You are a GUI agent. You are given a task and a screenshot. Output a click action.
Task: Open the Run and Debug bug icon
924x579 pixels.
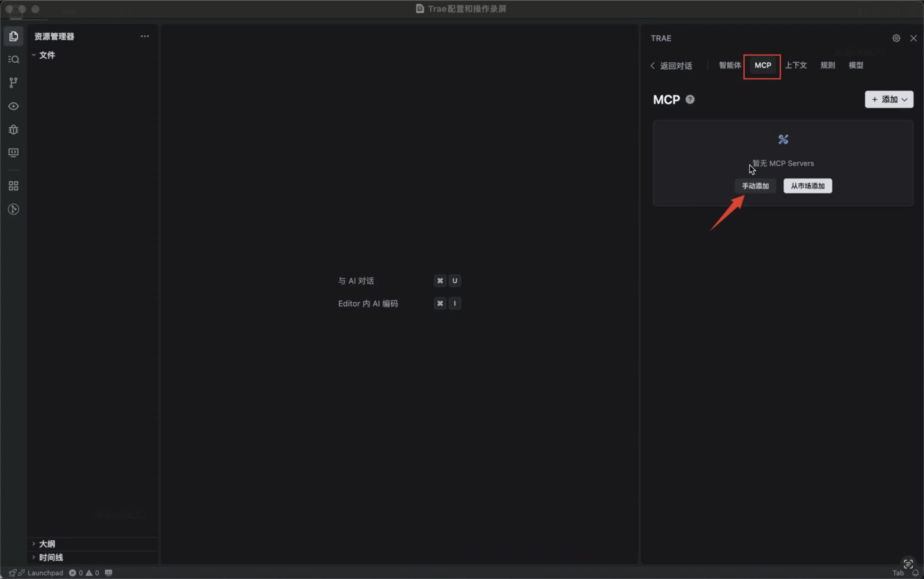coord(14,129)
